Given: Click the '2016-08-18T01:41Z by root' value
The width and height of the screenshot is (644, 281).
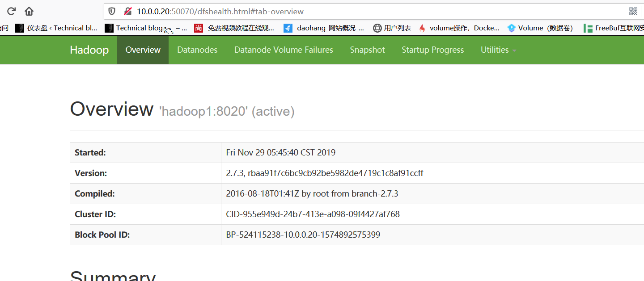Looking at the screenshot, I should (x=312, y=194).
